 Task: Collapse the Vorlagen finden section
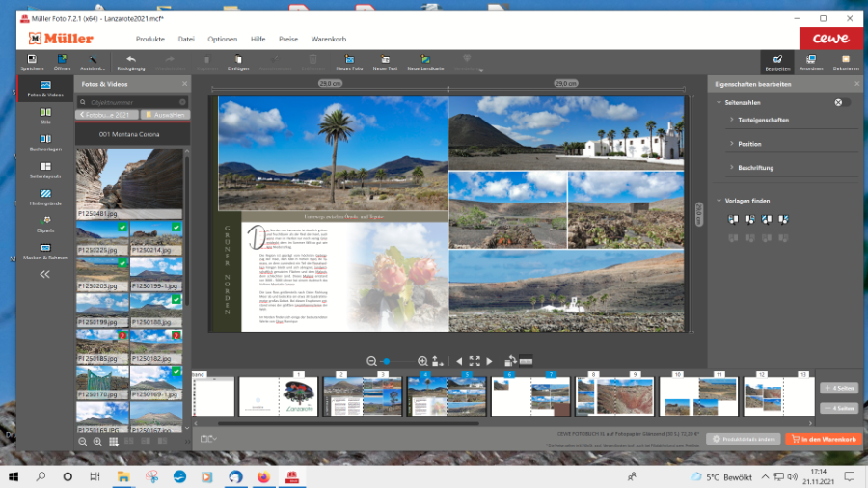719,201
